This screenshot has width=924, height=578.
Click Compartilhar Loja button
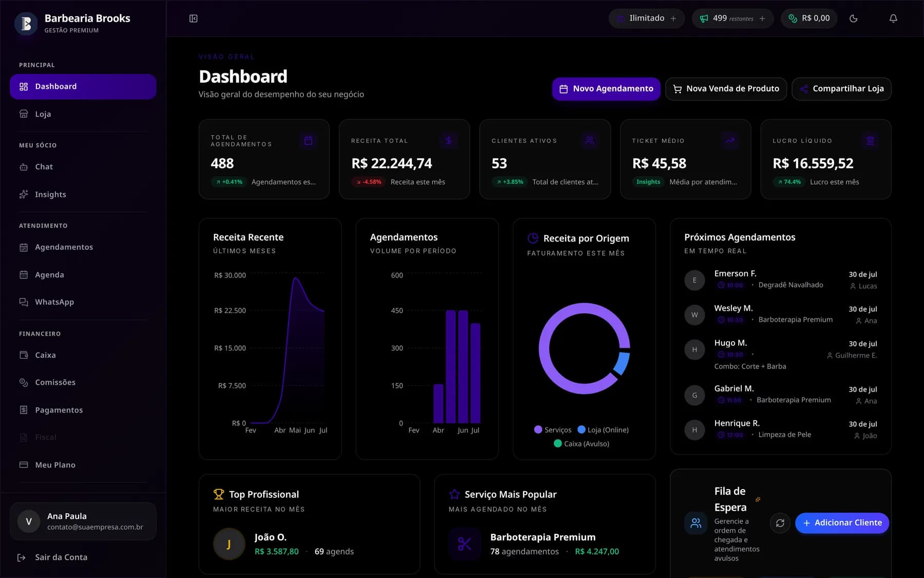pos(841,89)
